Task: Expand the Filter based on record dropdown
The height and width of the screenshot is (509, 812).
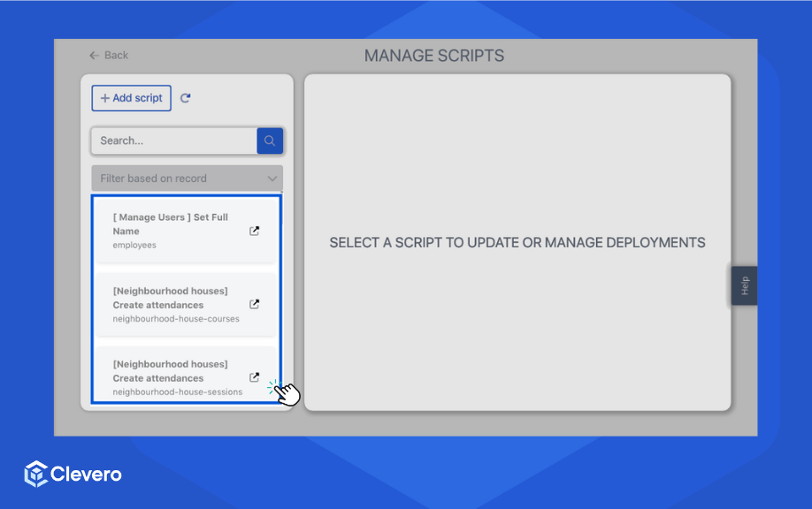Action: pyautogui.click(x=187, y=179)
